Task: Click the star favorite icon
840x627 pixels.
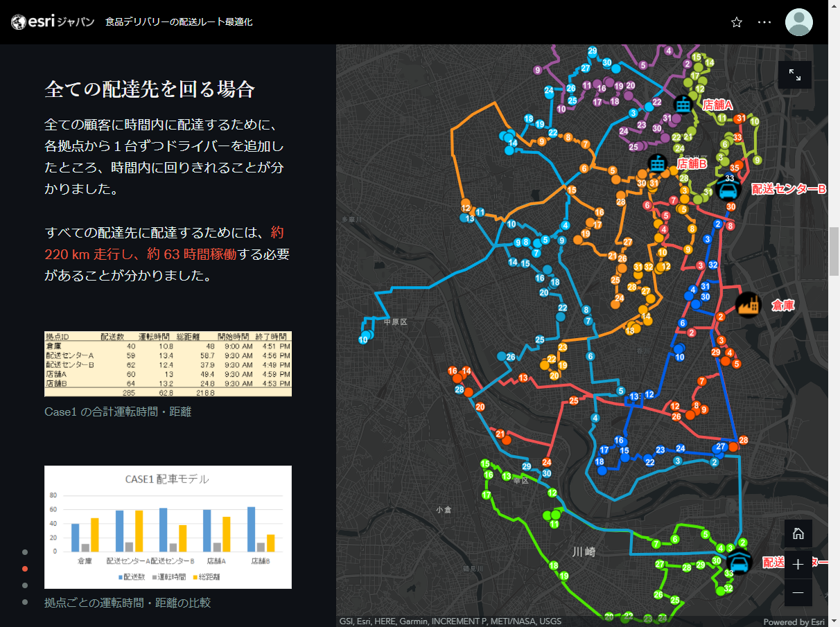Action: pos(737,22)
